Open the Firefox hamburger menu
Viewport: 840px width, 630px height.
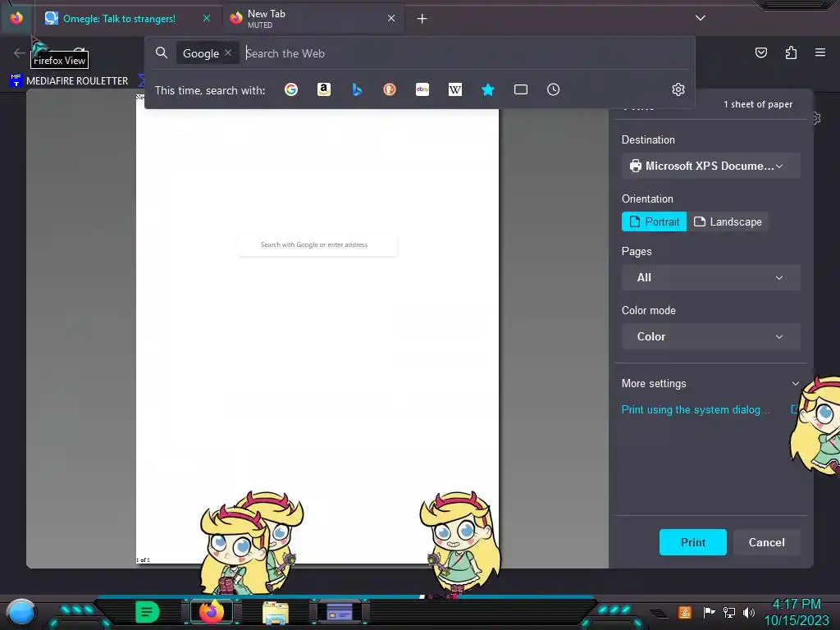820,52
